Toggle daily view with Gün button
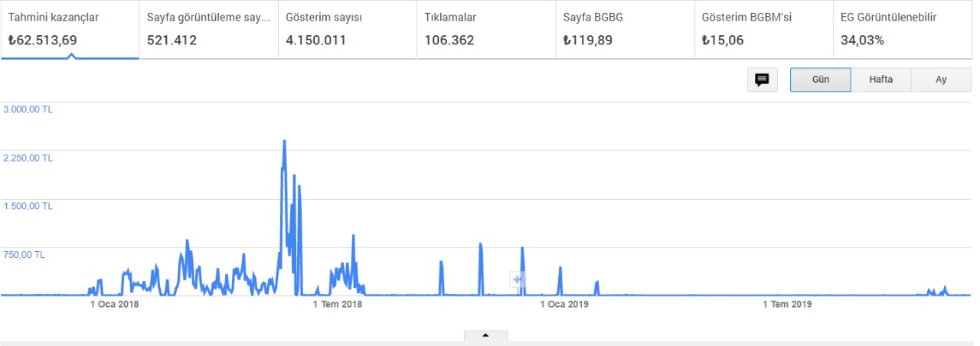Viewport: 980px width, 346px height. [821, 80]
